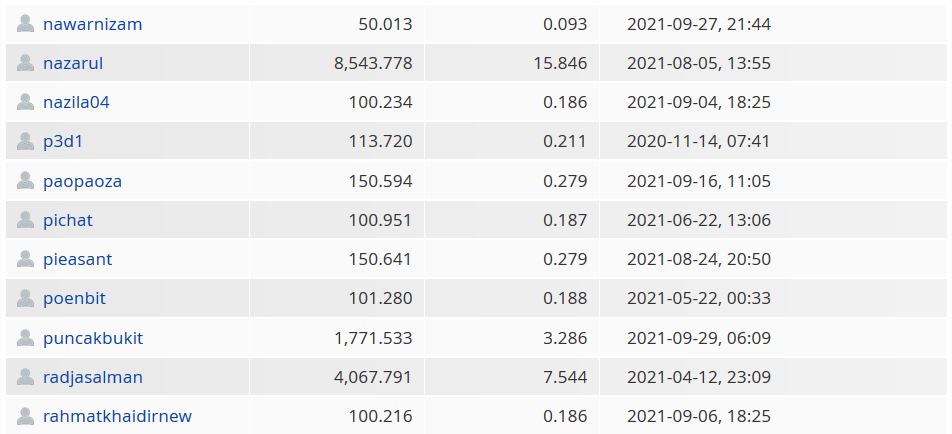This screenshot has height=434, width=952.
Task: Open the pichat profile link
Action: point(68,220)
